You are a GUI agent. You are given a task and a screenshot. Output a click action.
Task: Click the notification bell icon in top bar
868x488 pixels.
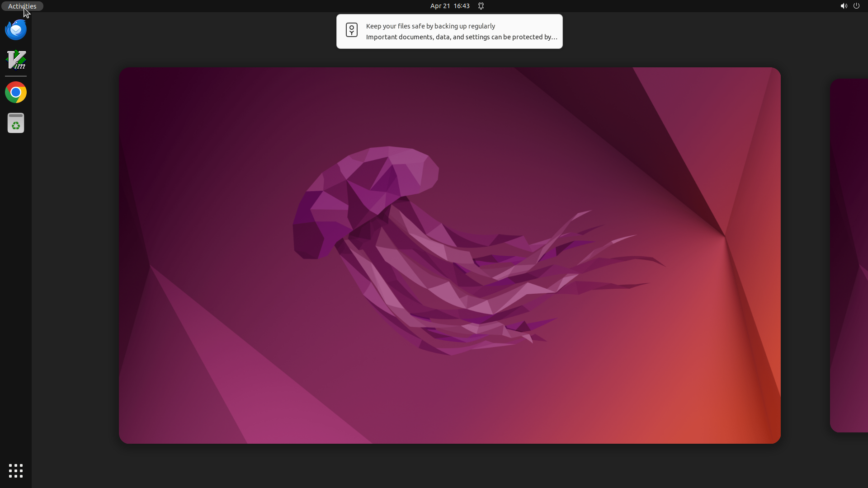[481, 6]
